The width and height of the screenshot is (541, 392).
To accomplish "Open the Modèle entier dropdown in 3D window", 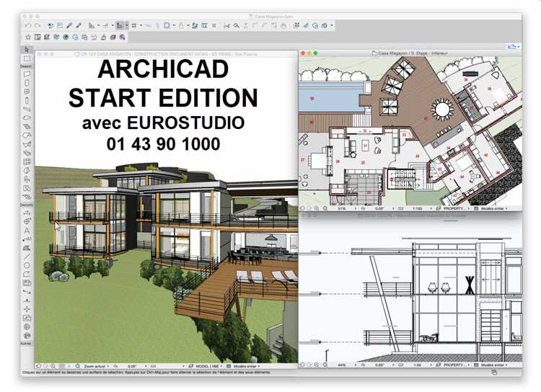I will (x=247, y=366).
